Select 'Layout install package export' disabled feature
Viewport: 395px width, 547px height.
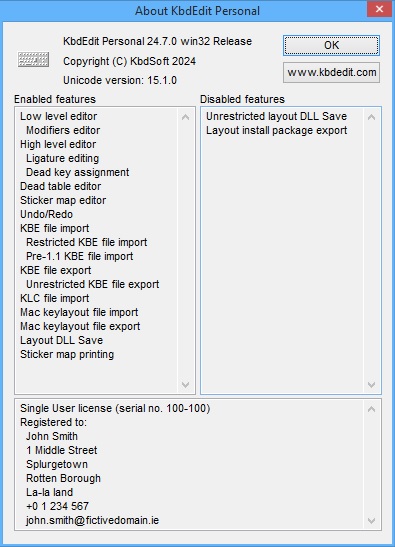point(276,130)
